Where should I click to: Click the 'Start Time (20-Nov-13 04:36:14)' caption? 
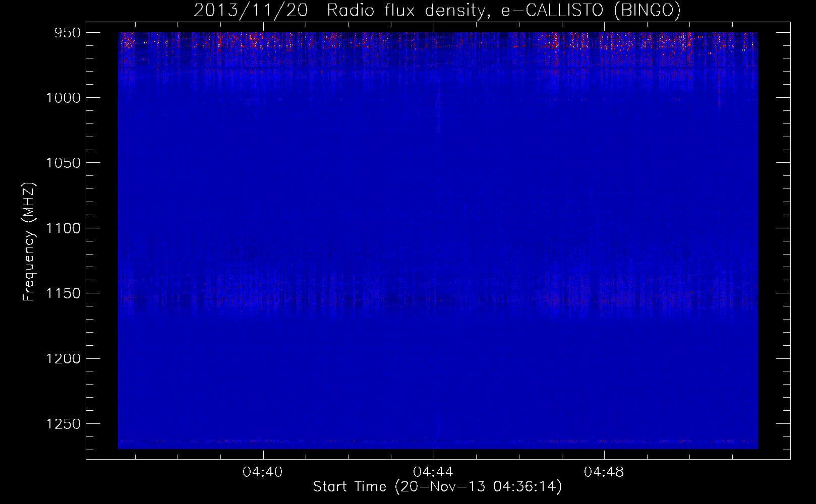point(437,487)
